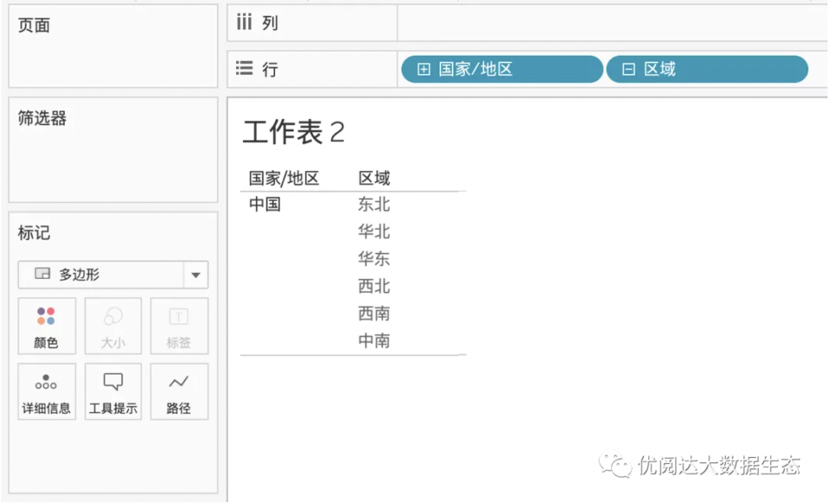Click the Size (大小) mark card
Image resolution: width=830 pixels, height=504 pixels.
click(113, 326)
